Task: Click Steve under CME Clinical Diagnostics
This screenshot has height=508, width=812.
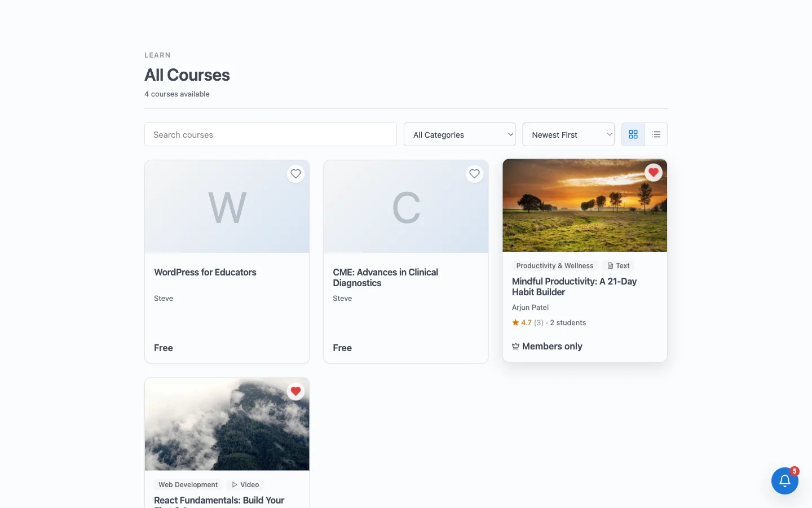Action: (342, 299)
